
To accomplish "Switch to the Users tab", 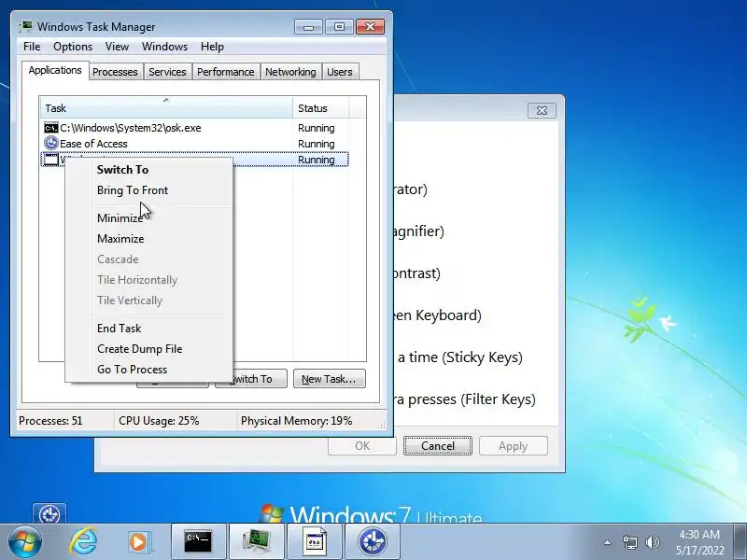I will coord(340,72).
